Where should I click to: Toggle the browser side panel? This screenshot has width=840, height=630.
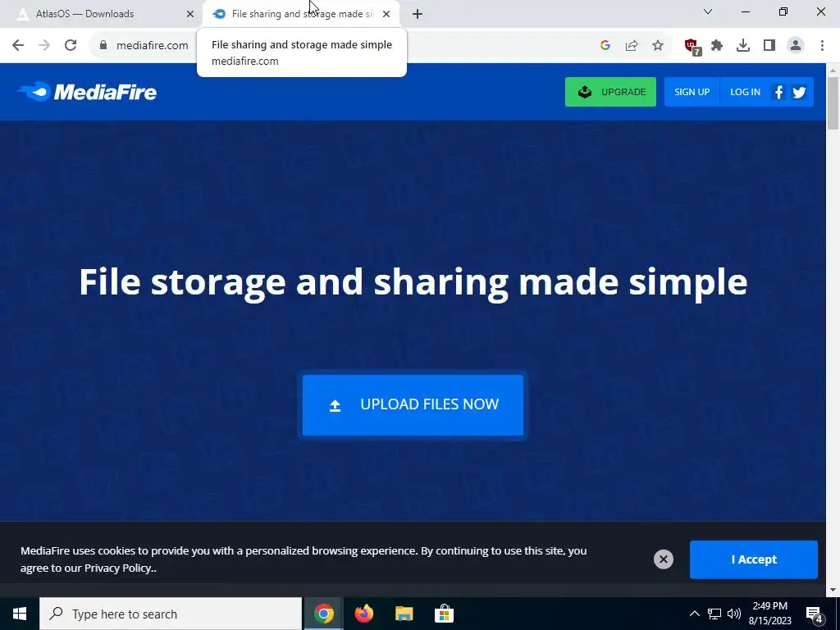pos(769,46)
